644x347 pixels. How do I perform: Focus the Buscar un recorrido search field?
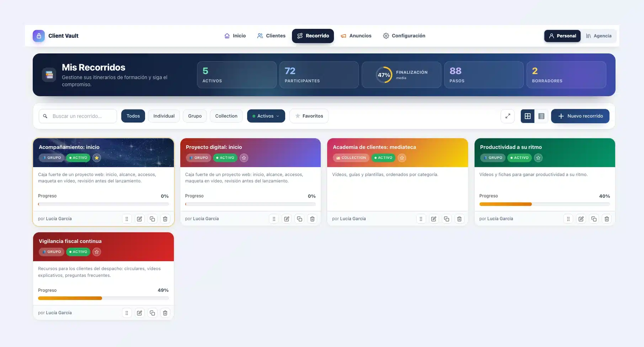pos(78,116)
